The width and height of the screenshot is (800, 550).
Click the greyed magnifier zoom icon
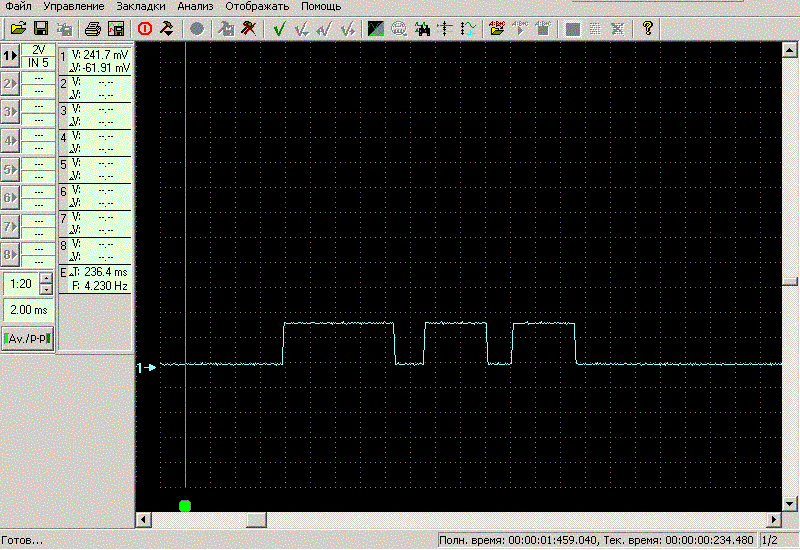[399, 29]
